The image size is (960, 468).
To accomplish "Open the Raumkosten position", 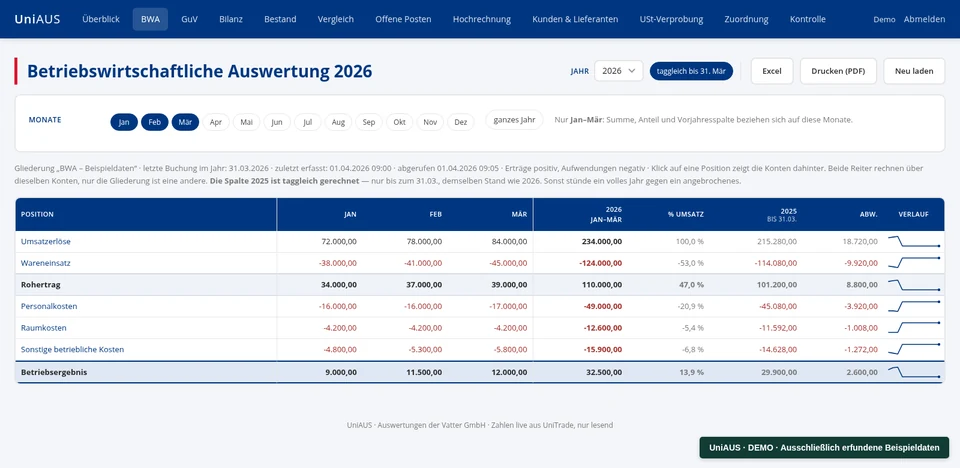I will [x=43, y=328].
